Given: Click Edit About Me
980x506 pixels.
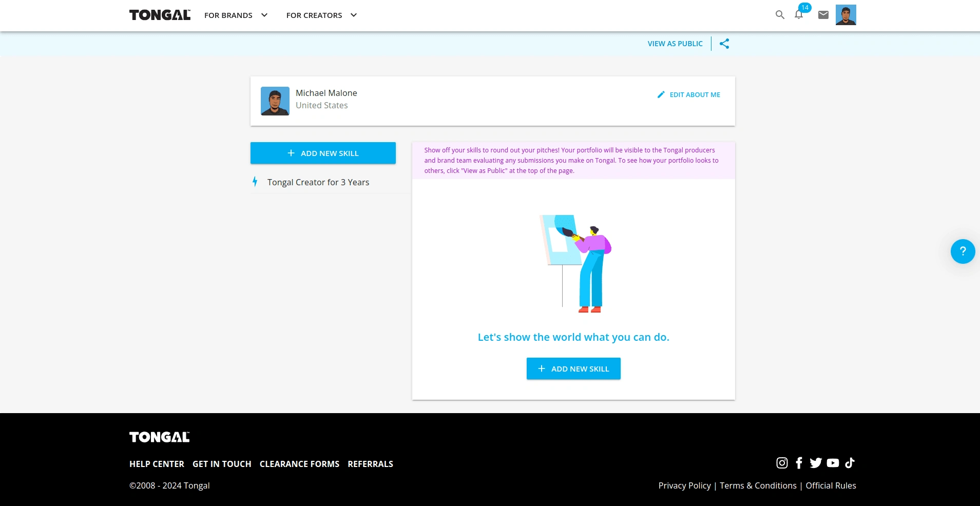Looking at the screenshot, I should point(689,94).
